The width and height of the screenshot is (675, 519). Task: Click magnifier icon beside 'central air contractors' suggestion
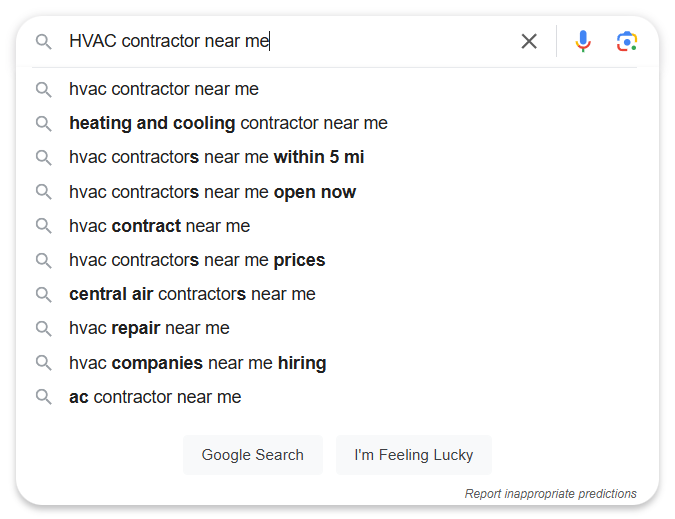[x=43, y=294]
